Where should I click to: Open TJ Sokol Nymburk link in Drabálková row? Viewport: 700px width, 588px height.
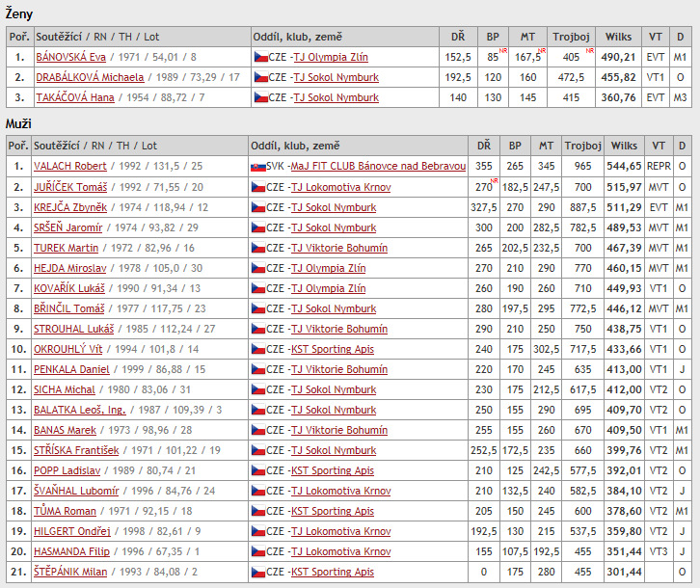pyautogui.click(x=337, y=77)
